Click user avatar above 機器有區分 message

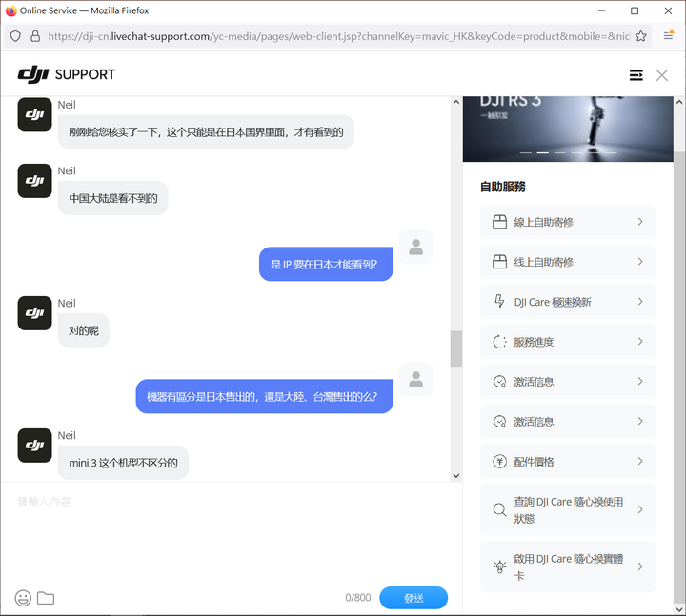point(416,379)
